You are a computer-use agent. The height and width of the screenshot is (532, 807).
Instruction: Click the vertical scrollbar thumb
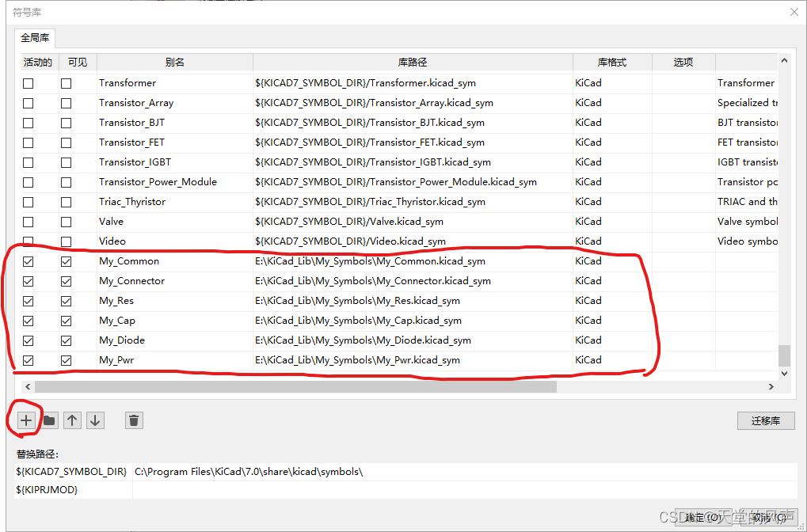click(x=784, y=355)
